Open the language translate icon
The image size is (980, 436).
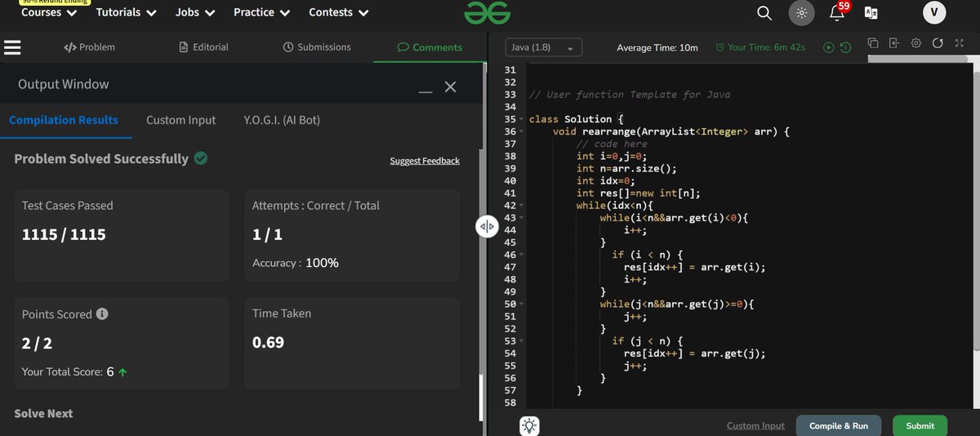tap(871, 13)
